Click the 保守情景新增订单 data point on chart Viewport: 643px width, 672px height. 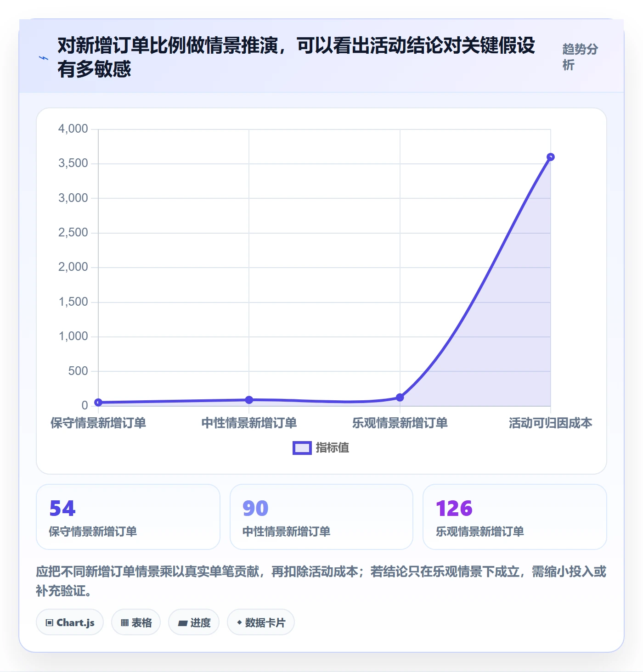coord(98,403)
